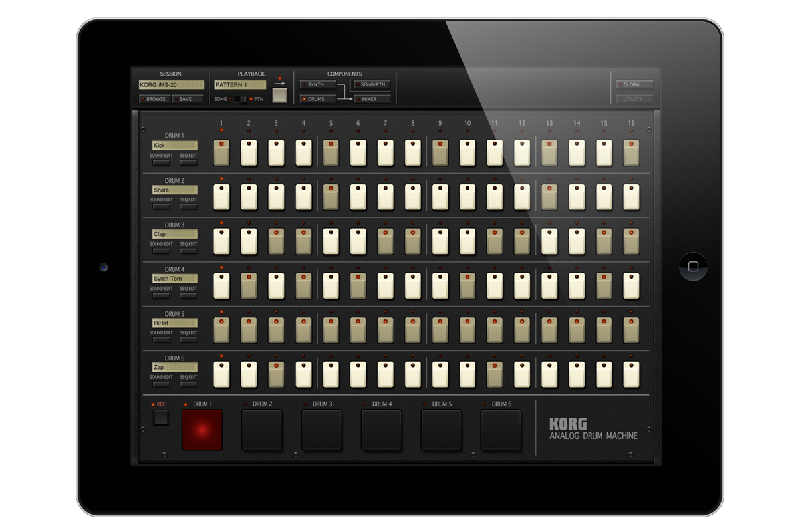Toggle Clap step 8

[412, 241]
